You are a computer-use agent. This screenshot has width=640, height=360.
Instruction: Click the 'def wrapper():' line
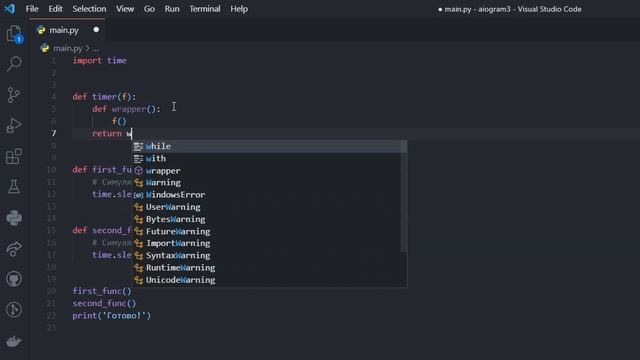[126, 109]
